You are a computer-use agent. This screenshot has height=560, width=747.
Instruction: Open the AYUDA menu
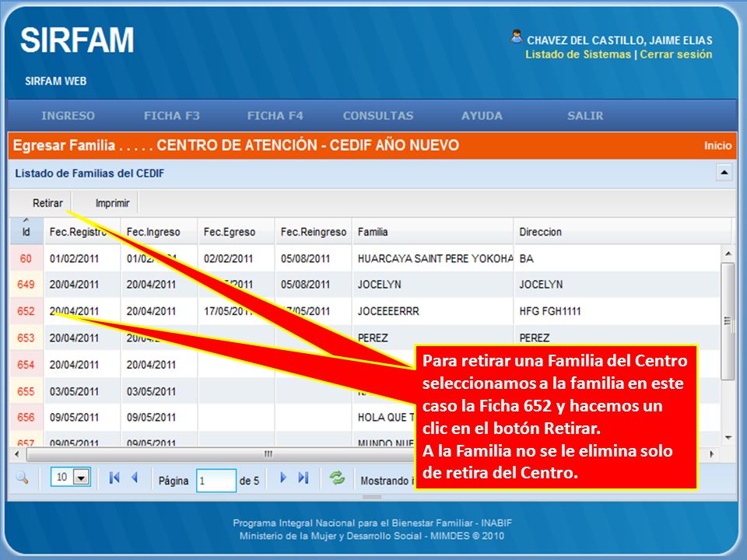[482, 116]
